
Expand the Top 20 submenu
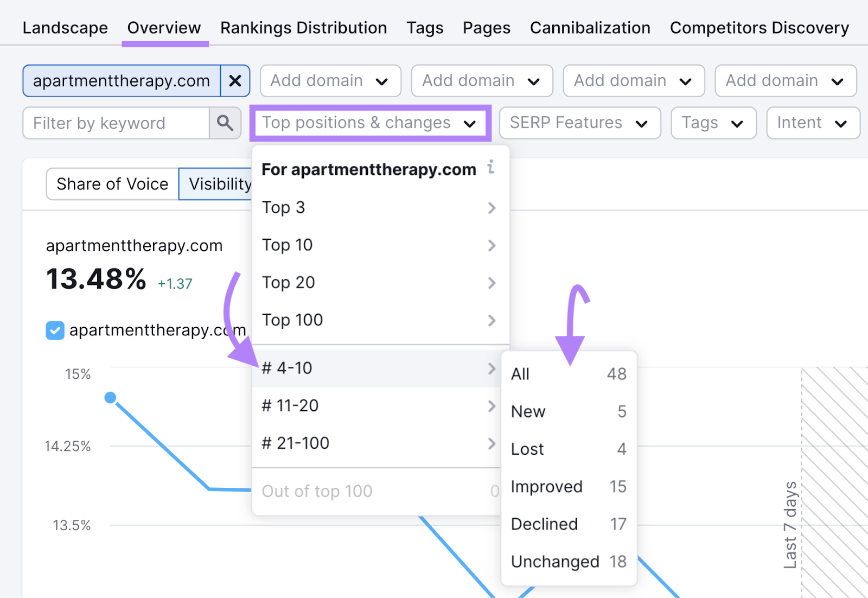(x=380, y=283)
